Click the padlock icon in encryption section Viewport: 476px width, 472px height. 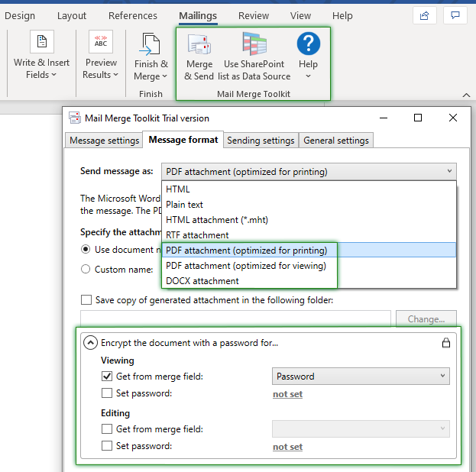(446, 343)
